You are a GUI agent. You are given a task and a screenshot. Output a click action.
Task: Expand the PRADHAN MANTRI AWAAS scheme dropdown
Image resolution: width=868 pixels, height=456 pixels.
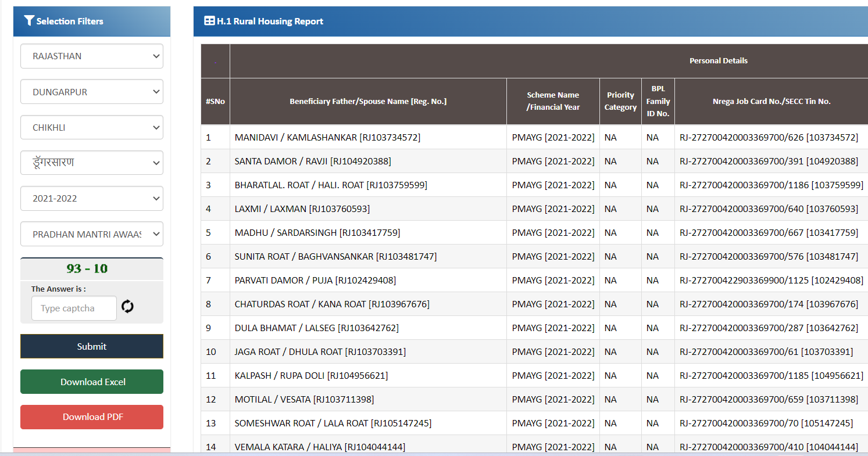[91, 234]
